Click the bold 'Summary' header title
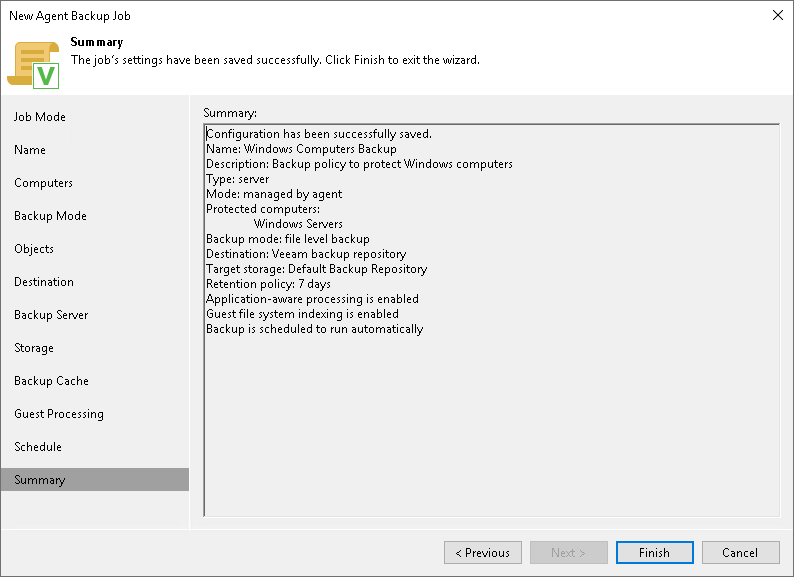Image resolution: width=794 pixels, height=577 pixels. coord(97,42)
